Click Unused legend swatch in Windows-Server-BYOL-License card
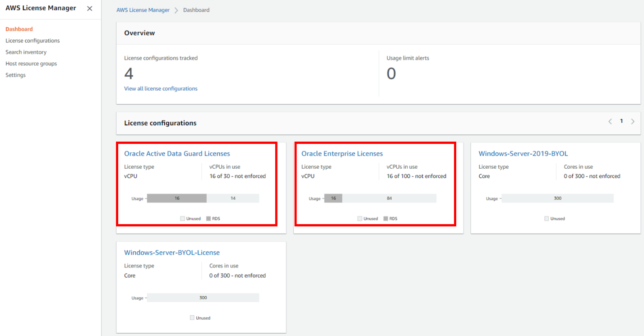The image size is (644, 336). pos(192,318)
